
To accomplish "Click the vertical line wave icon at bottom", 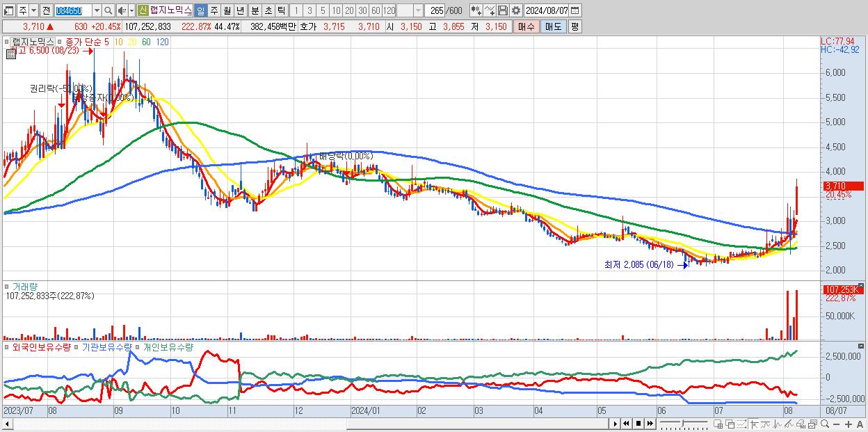I will [x=778, y=424].
